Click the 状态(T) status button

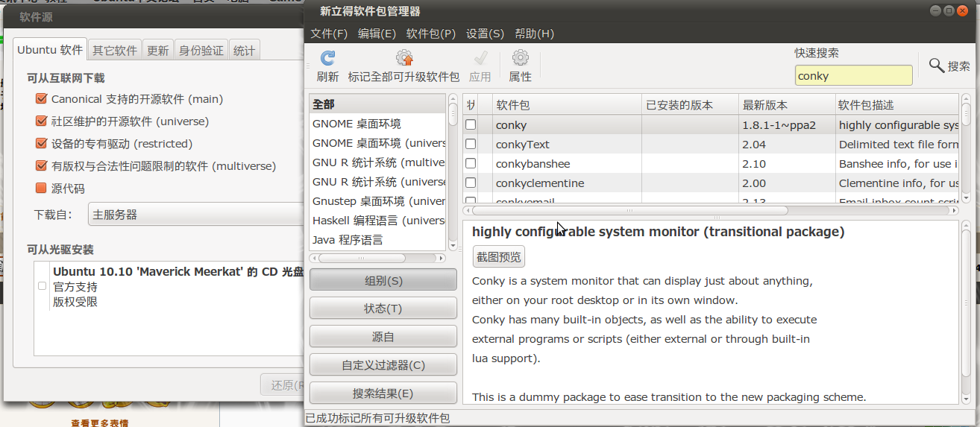(383, 309)
